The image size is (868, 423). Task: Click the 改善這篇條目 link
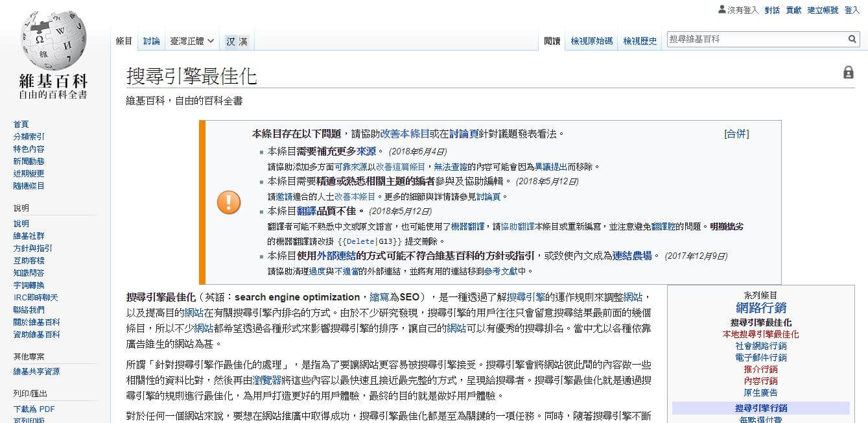tap(401, 167)
